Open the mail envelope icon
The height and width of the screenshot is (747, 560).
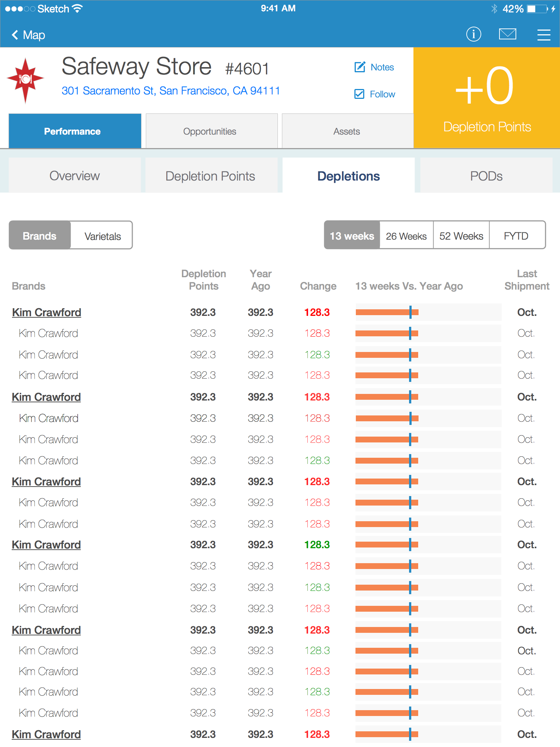point(507,34)
